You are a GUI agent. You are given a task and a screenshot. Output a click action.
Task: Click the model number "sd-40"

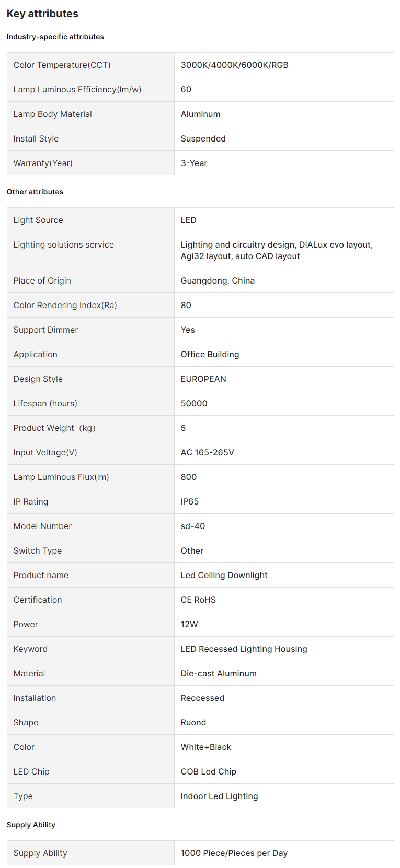click(192, 526)
